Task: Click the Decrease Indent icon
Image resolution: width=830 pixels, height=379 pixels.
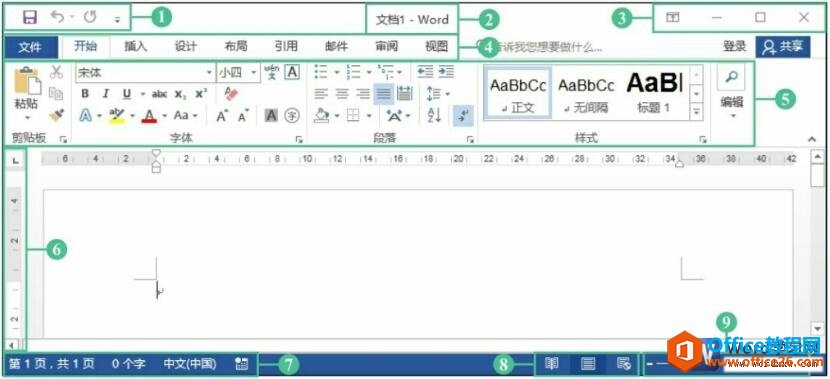Action: 425,71
